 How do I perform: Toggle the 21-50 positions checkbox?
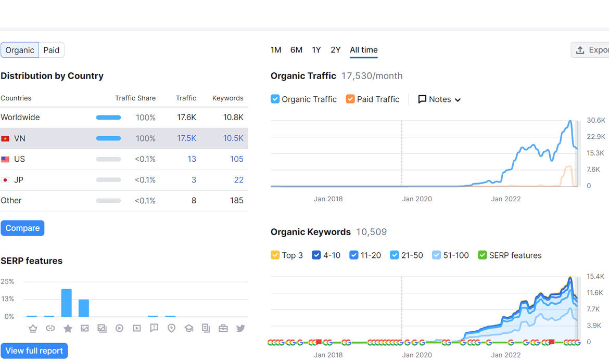click(x=394, y=255)
